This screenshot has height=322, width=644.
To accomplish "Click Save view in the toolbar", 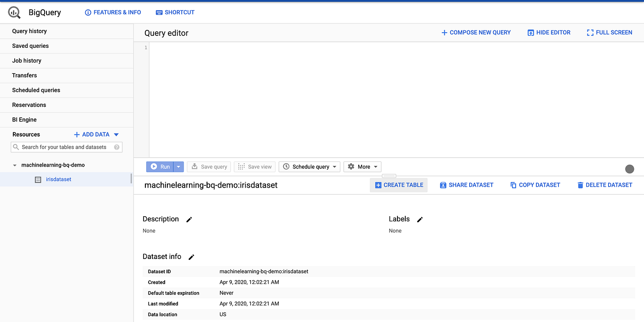I will [x=254, y=167].
